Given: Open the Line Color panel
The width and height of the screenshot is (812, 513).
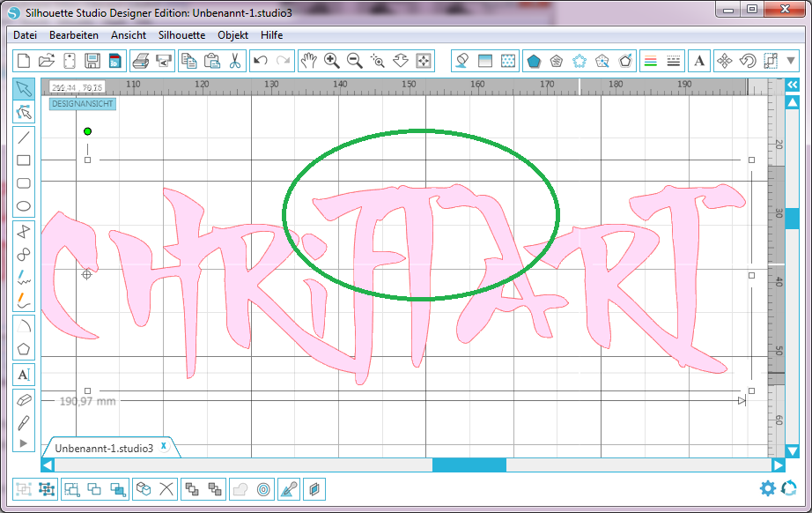Looking at the screenshot, I should (651, 61).
